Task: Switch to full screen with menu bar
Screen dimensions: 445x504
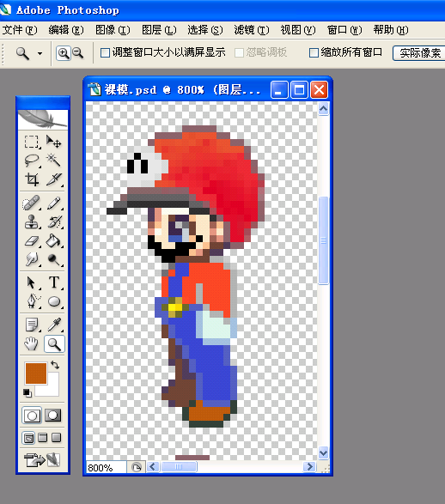Action: (42, 438)
